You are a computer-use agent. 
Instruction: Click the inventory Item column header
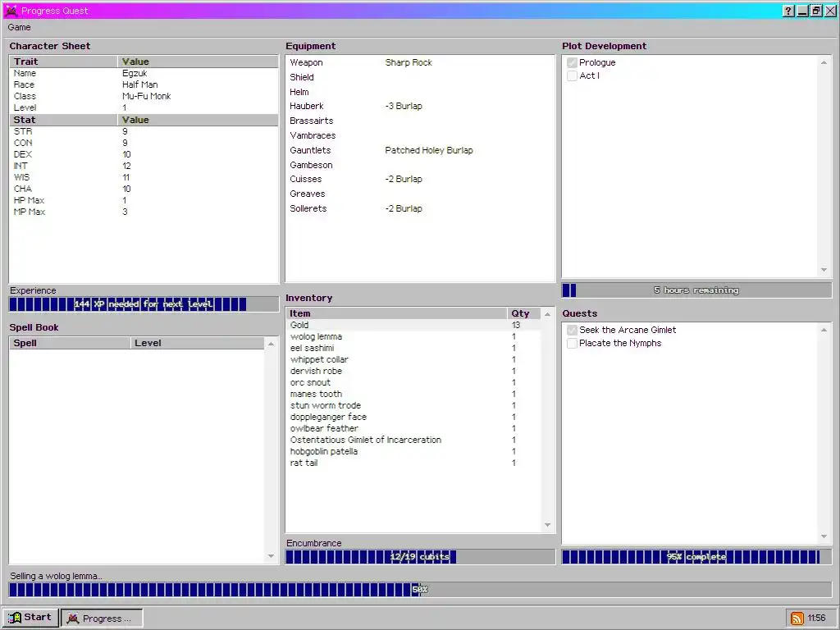396,313
